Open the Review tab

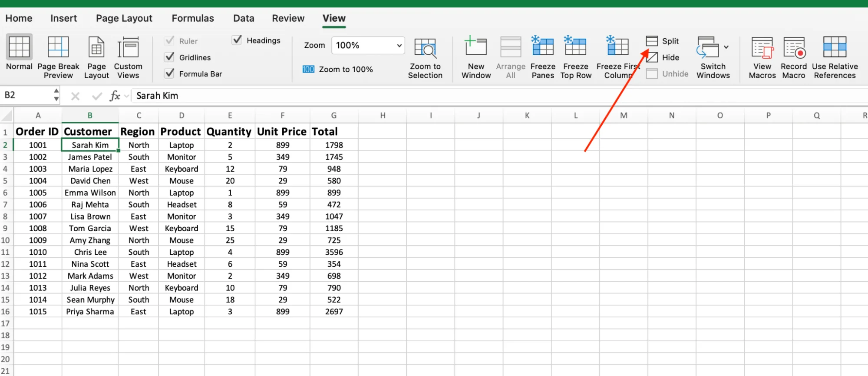(288, 18)
